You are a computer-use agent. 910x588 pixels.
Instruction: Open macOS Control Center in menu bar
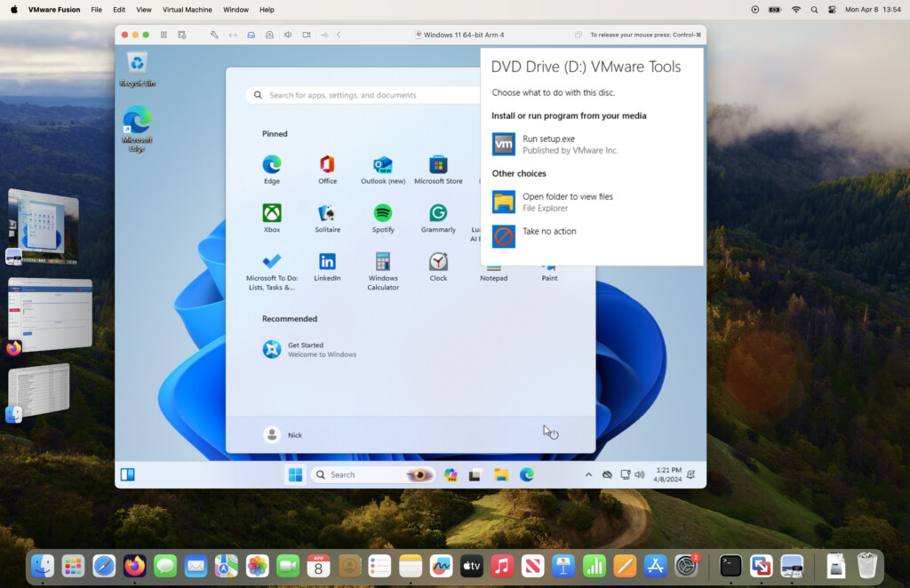(x=832, y=10)
